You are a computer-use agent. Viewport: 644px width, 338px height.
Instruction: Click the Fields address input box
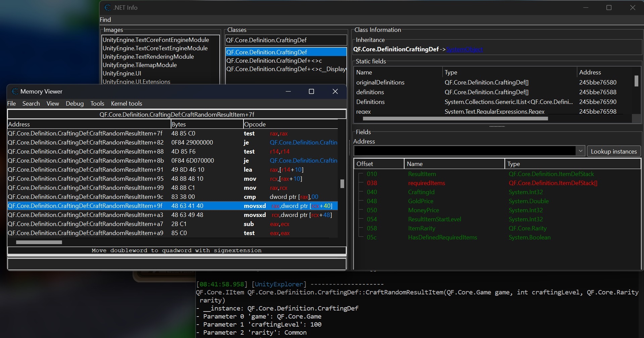coord(465,151)
